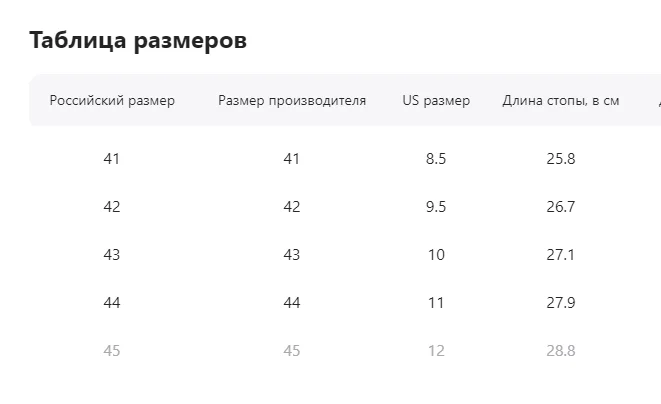Select Russian size 44 cell
The image size is (661, 404).
(x=112, y=303)
